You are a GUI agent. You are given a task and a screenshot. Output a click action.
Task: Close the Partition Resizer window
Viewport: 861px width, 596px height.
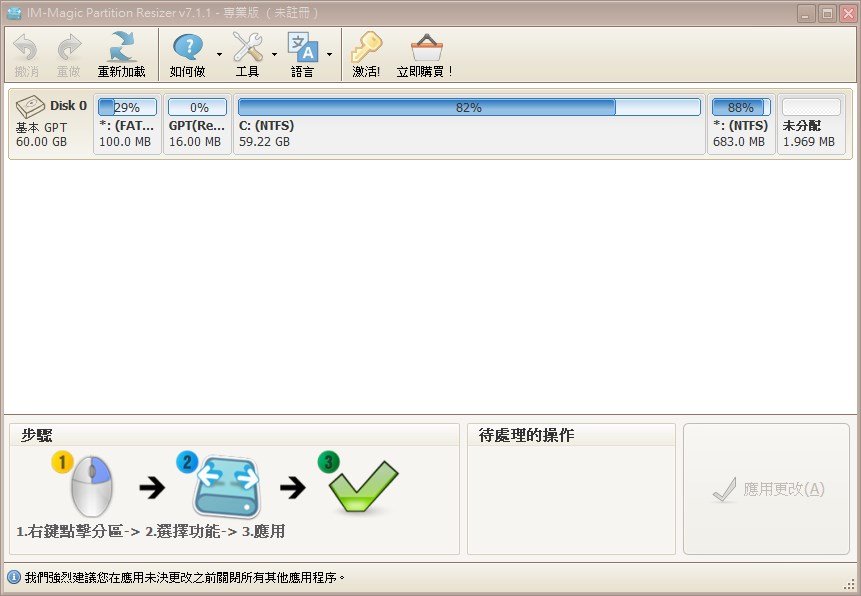click(x=848, y=13)
